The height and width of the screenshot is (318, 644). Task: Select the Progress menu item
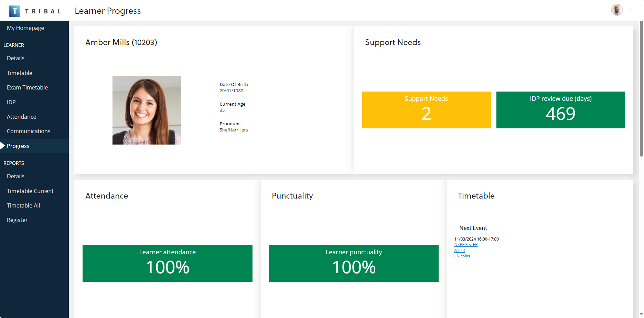tap(18, 146)
